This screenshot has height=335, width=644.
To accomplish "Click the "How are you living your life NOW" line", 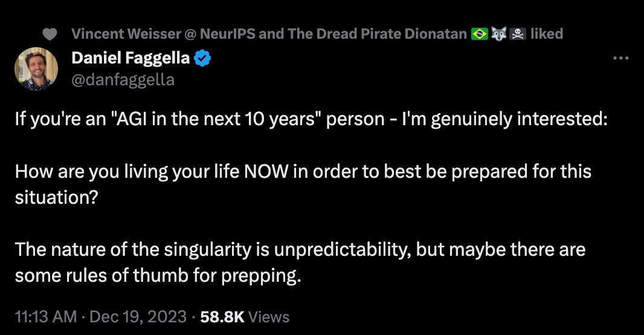I will (303, 171).
